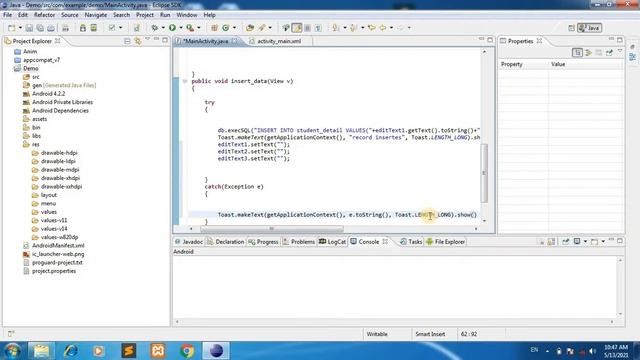The height and width of the screenshot is (360, 640).
Task: Open the Source menu
Action: [x=69, y=15]
